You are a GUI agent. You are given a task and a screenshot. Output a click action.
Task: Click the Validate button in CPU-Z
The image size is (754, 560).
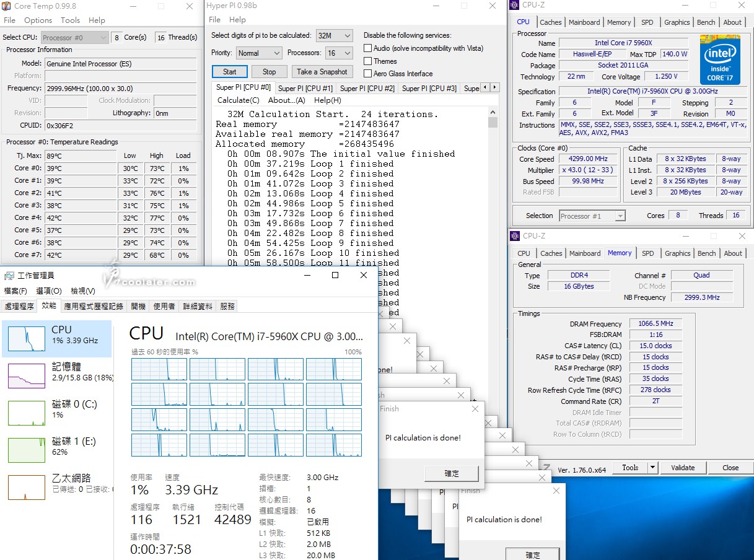coord(682,468)
